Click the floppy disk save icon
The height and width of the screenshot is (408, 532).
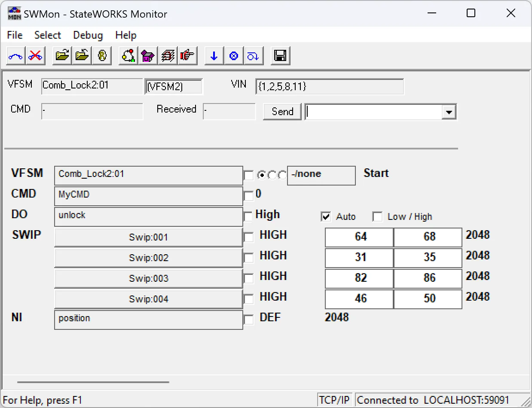(x=281, y=56)
